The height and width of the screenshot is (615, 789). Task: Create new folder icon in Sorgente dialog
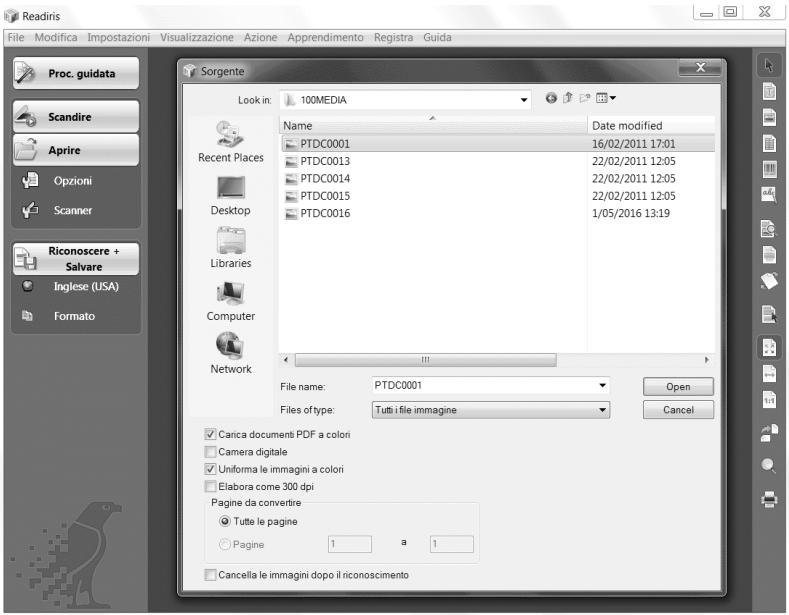[x=584, y=98]
